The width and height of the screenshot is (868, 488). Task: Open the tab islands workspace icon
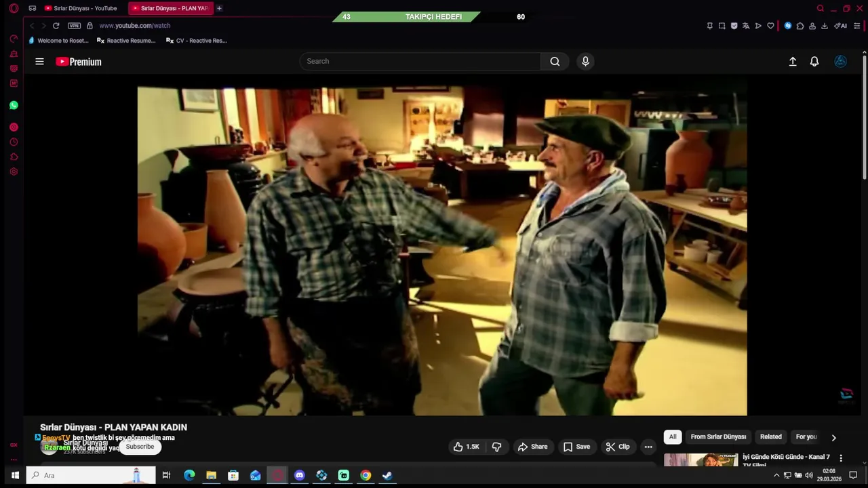(x=32, y=8)
